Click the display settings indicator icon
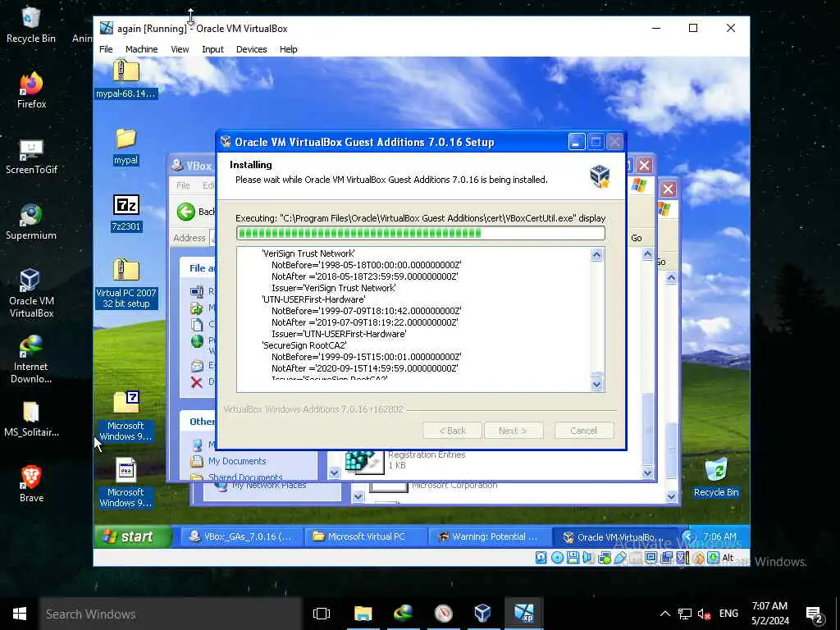840x630 pixels. click(651, 558)
